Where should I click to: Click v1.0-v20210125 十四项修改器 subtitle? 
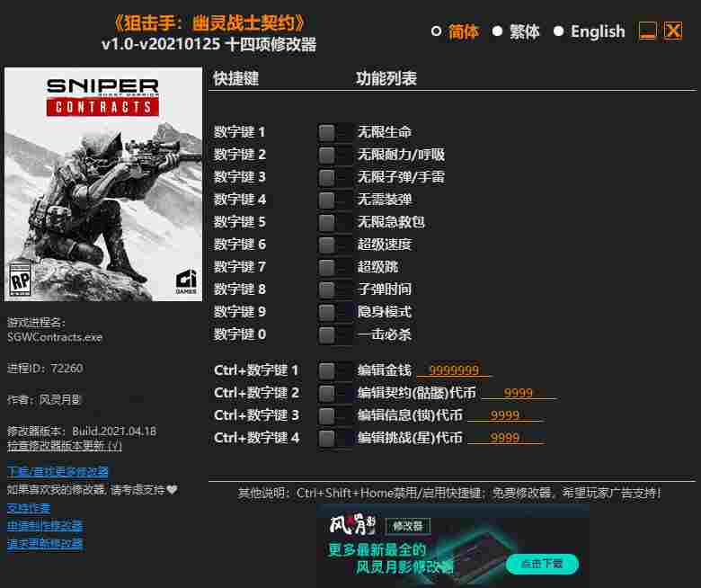(209, 44)
